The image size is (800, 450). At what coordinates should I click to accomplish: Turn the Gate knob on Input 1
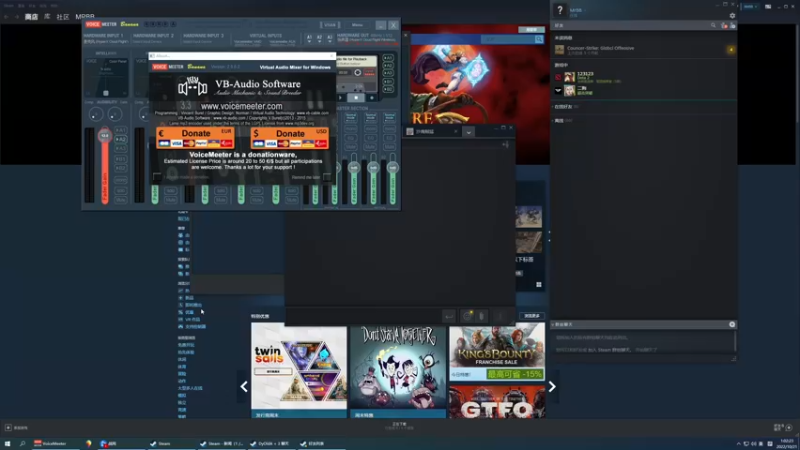tap(115, 115)
